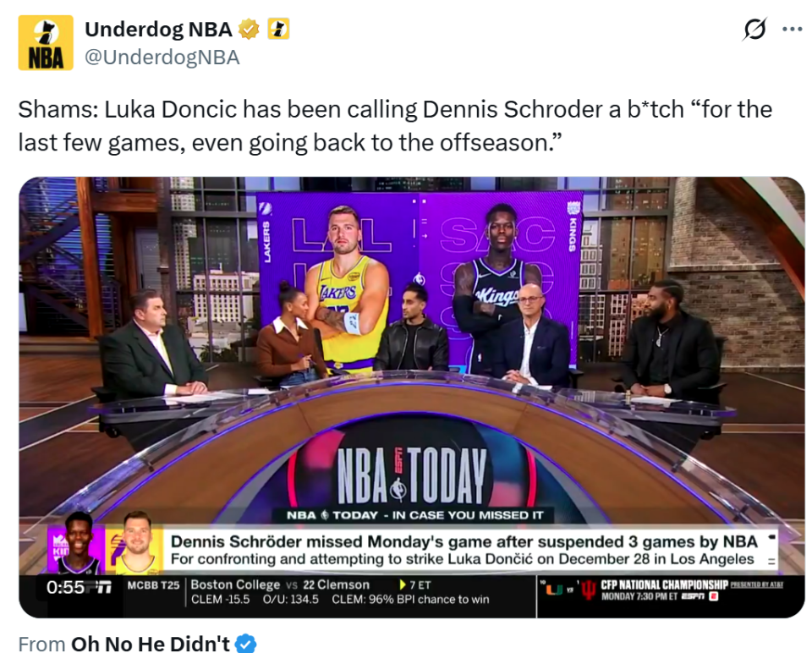Play the NBA Today video
812x653 pixels.
point(412,398)
